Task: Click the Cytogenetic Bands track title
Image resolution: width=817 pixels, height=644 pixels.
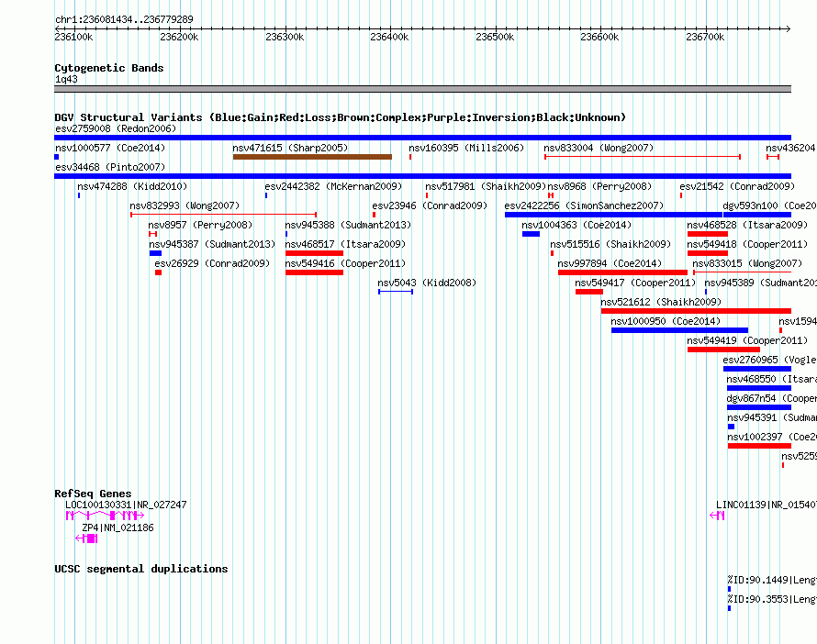Action: (x=109, y=68)
